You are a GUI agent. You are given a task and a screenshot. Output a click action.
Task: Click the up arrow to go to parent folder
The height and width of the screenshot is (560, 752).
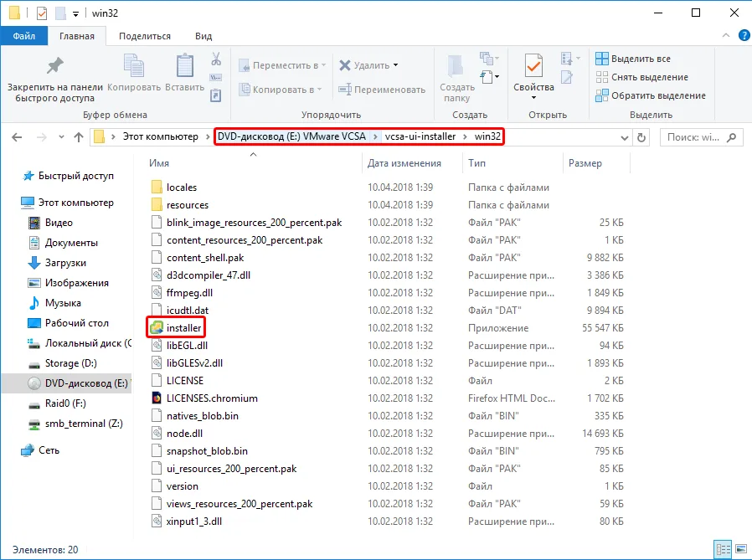pos(79,137)
